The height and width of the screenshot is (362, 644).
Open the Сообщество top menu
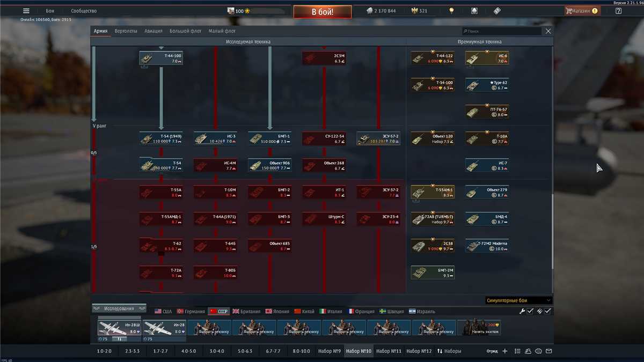84,11
